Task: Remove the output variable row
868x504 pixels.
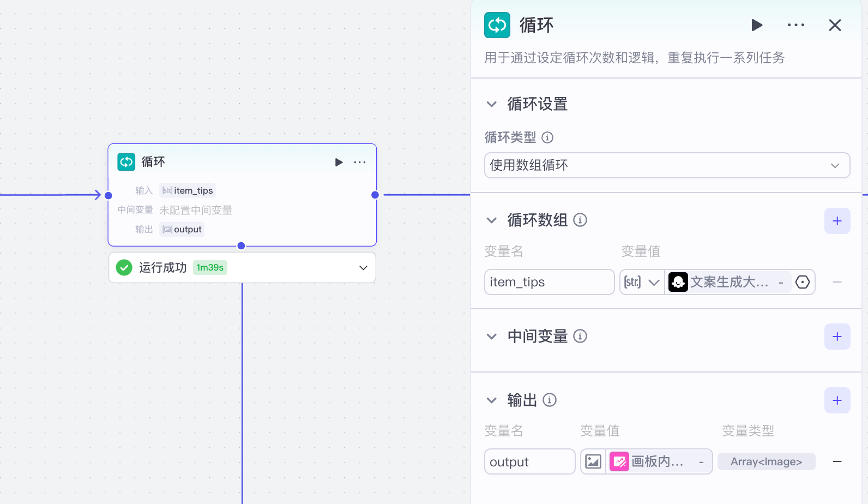Action: click(x=837, y=462)
